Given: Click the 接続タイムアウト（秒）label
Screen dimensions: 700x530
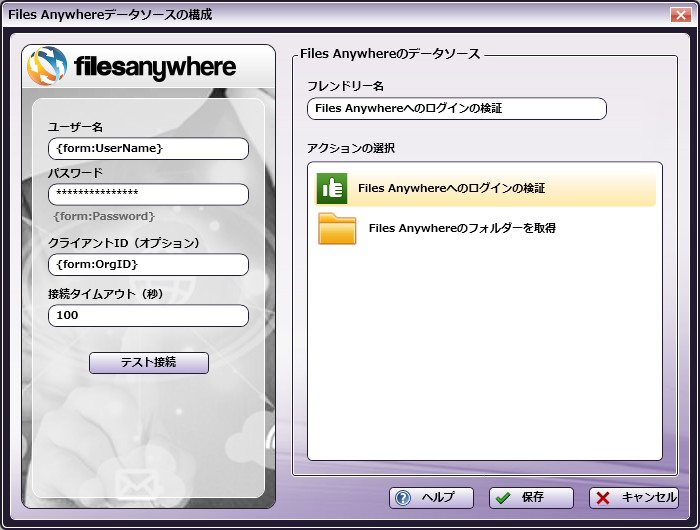Looking at the screenshot, I should tap(106, 294).
